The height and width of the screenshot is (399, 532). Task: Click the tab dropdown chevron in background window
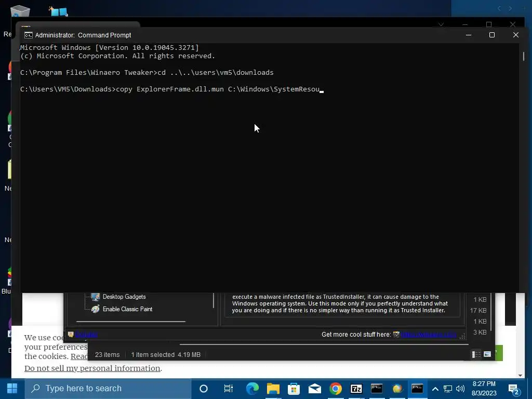point(441,25)
